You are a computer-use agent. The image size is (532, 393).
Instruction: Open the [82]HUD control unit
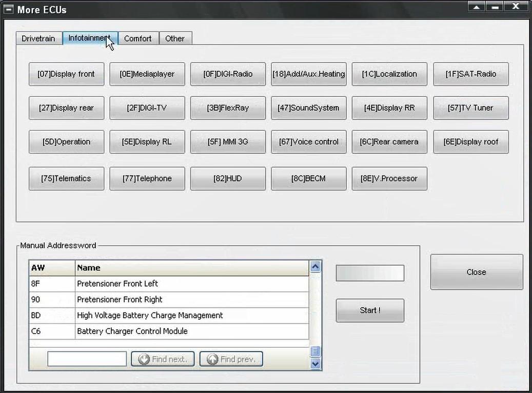[228, 179]
